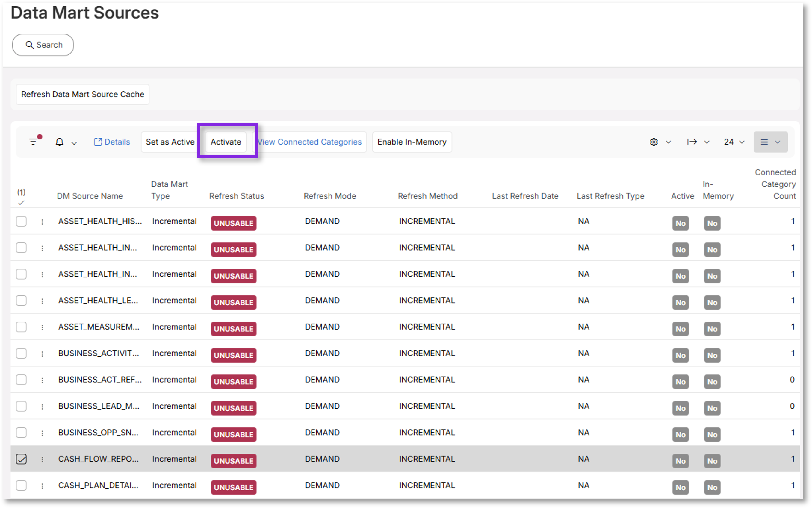Check the CASH_PLAN_DETAI... row checkbox

point(21,486)
